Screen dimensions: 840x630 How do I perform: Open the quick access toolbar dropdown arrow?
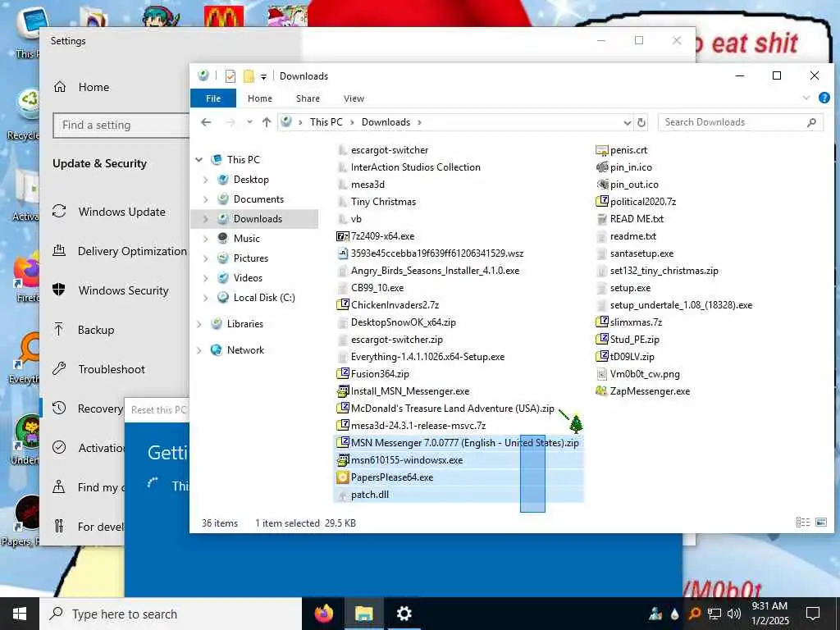click(x=263, y=76)
